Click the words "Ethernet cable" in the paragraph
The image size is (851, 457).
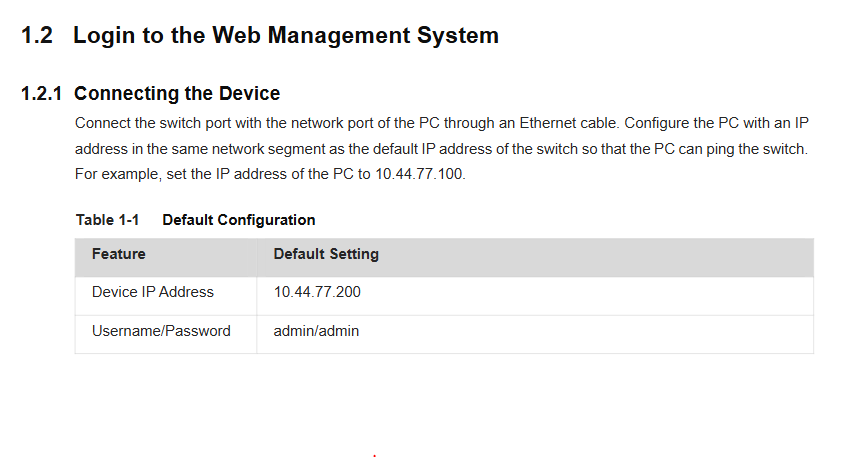(x=568, y=123)
